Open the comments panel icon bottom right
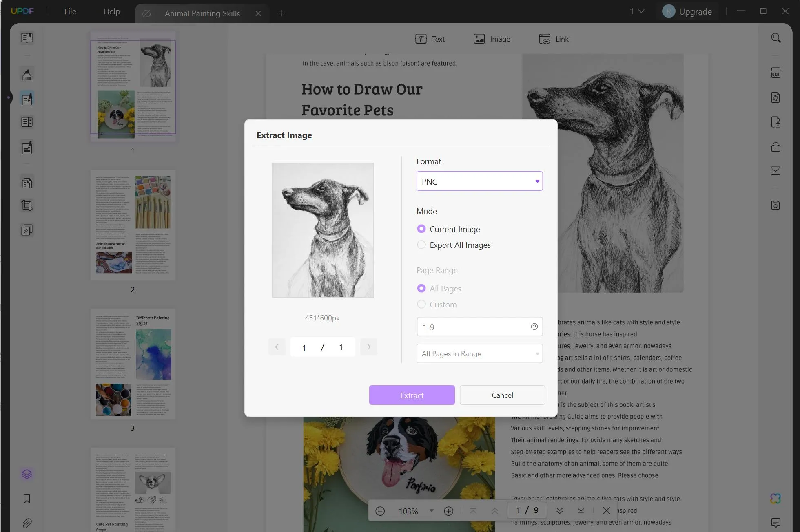 776,523
